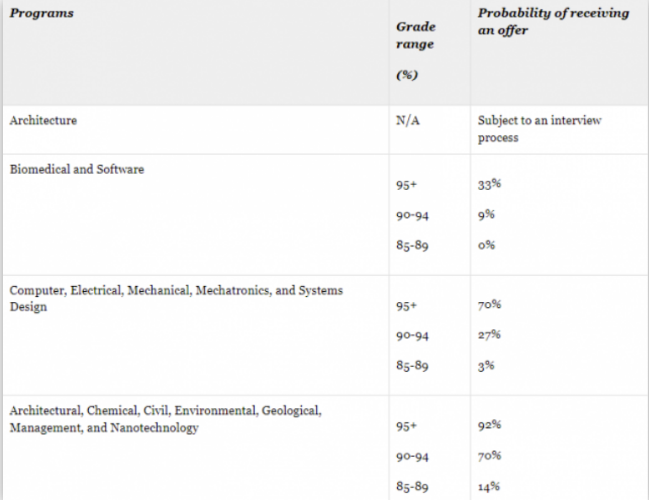Select the 27% probability value
Viewport: 649px width, 500px height.
tap(489, 335)
